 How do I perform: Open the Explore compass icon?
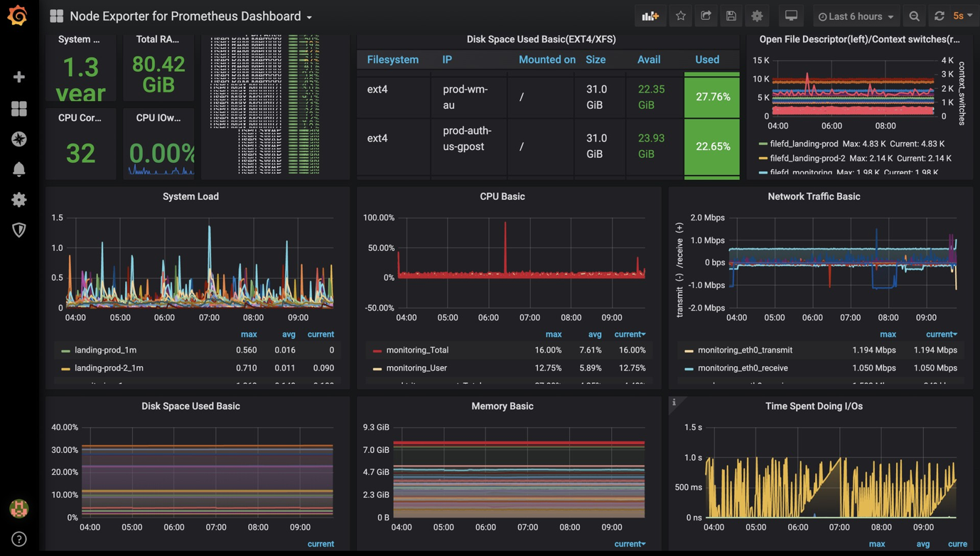click(19, 139)
